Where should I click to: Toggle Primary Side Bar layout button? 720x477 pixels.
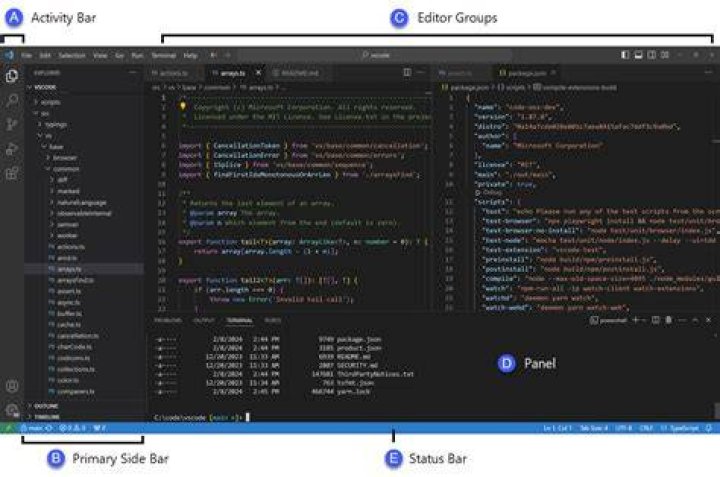tap(624, 55)
